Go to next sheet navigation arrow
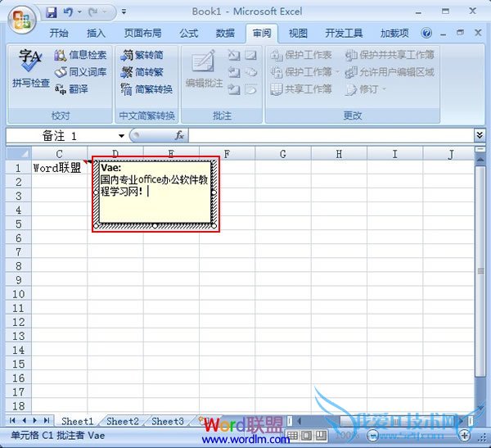Viewport: 491px width, 448px height. point(35,420)
